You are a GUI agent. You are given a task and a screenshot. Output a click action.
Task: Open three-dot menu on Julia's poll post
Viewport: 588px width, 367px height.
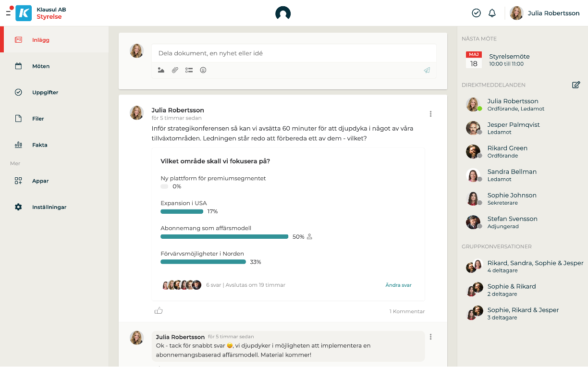point(430,114)
